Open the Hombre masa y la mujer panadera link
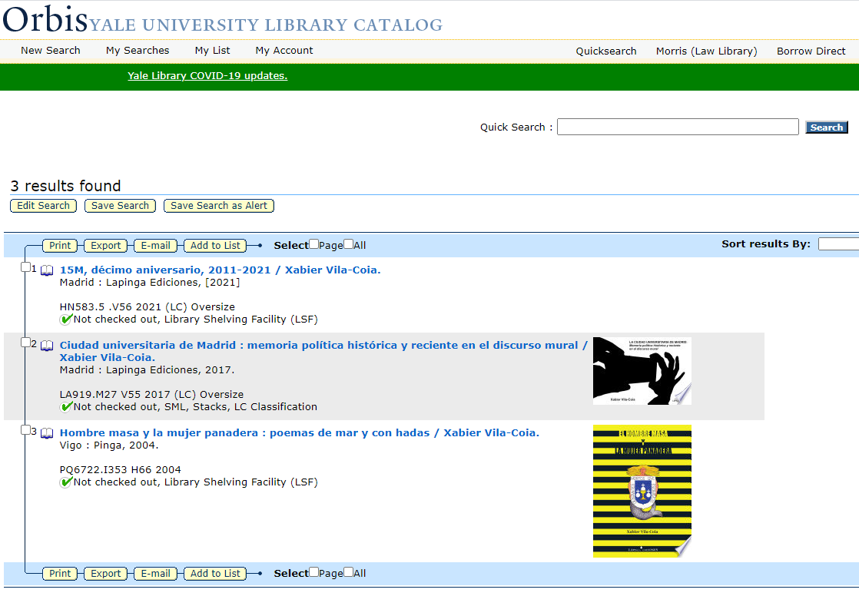The height and width of the screenshot is (616, 859). click(299, 433)
